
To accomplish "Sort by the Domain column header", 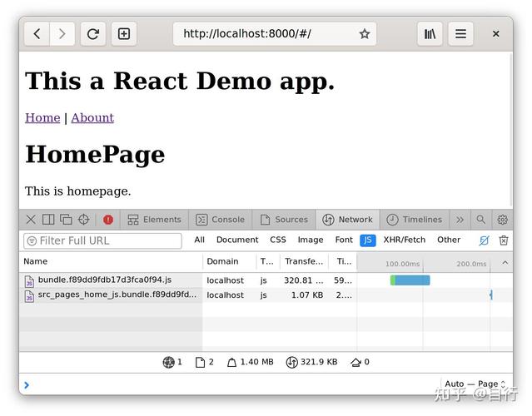I will point(230,262).
